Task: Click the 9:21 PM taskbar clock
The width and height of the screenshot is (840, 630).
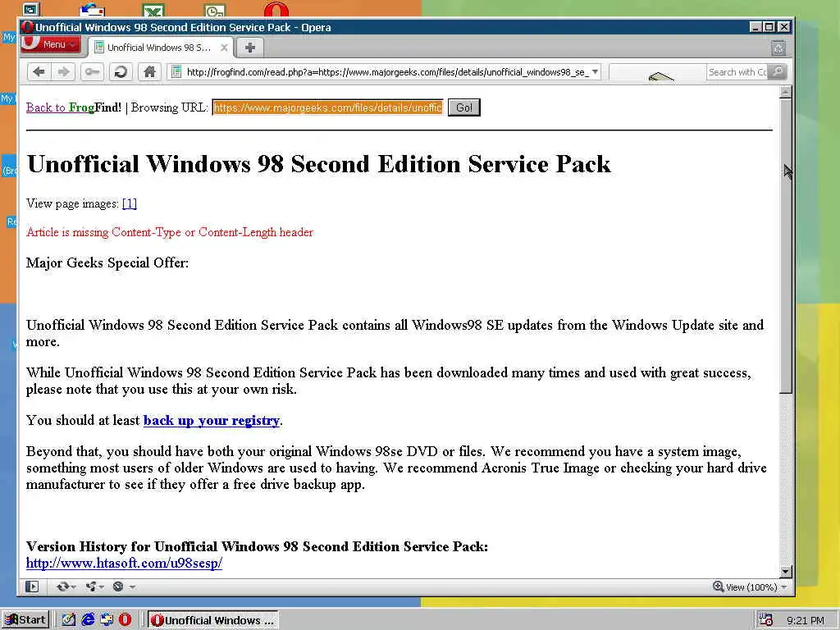Action: [806, 620]
